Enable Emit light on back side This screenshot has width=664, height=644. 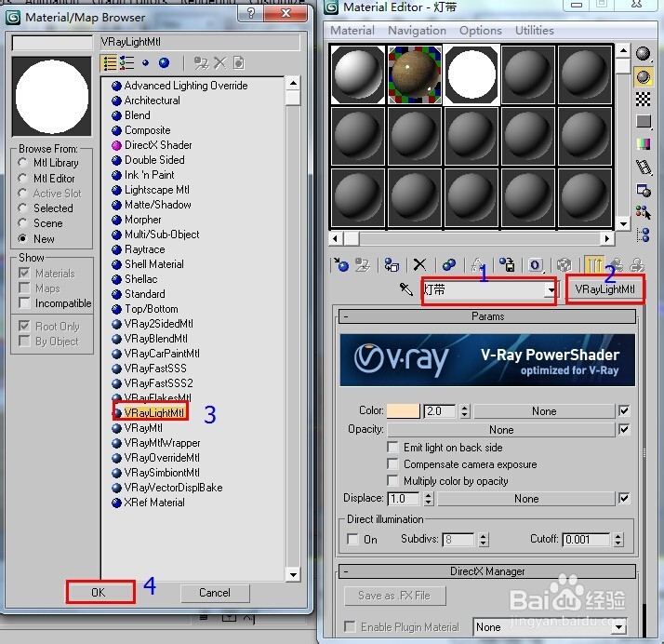(x=392, y=448)
